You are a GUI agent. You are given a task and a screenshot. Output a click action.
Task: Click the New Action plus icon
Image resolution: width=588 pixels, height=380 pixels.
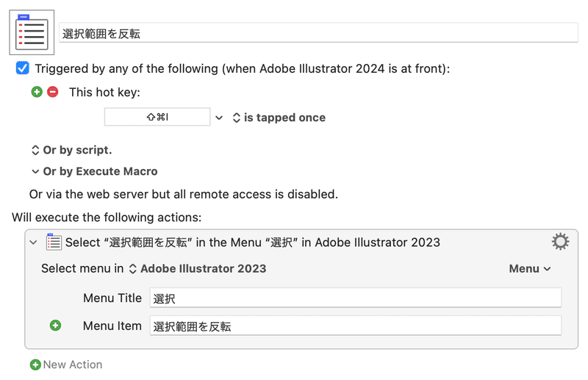pos(35,365)
